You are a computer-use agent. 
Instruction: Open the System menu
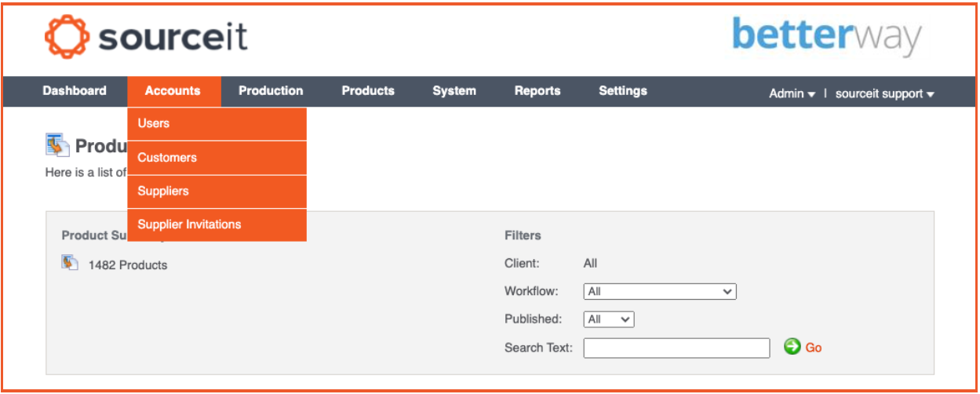[454, 91]
